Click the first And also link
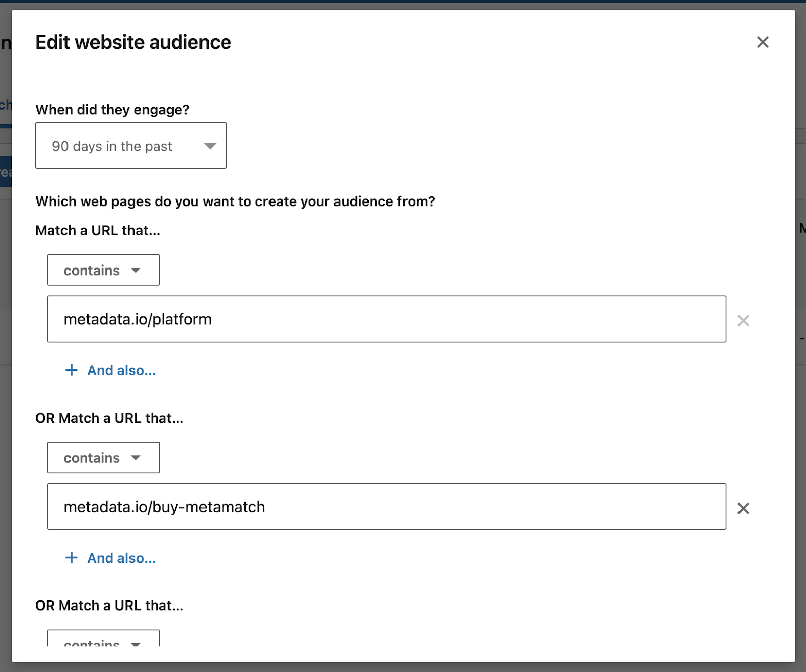Screen dimensions: 806x672 tap(120, 370)
